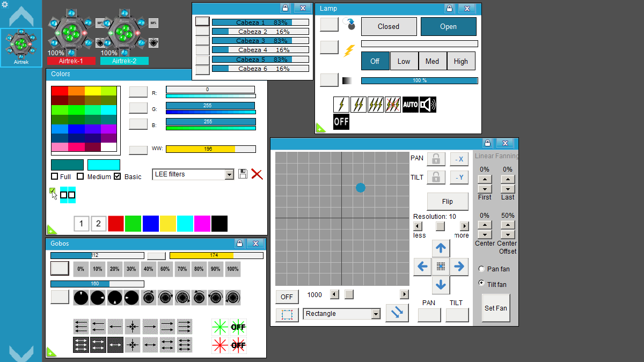This screenshot has height=362, width=644.
Task: Click the black OFF icon in Lamp
Action: click(341, 122)
